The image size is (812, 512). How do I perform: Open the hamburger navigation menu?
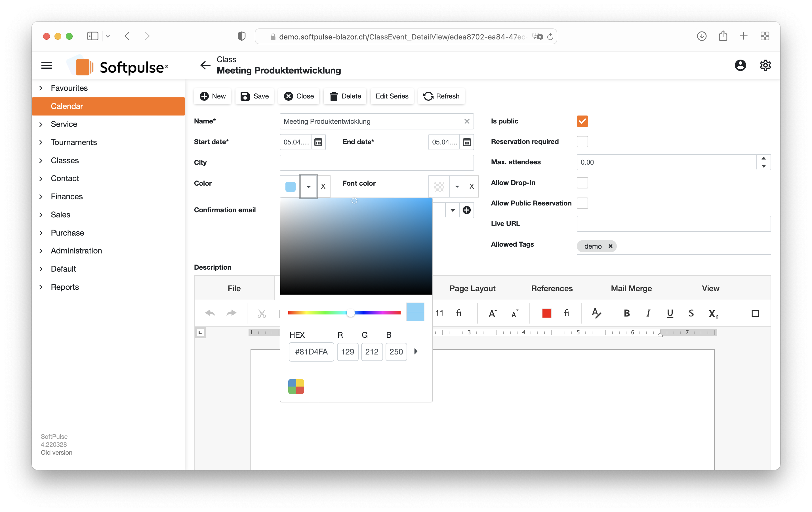(x=47, y=65)
